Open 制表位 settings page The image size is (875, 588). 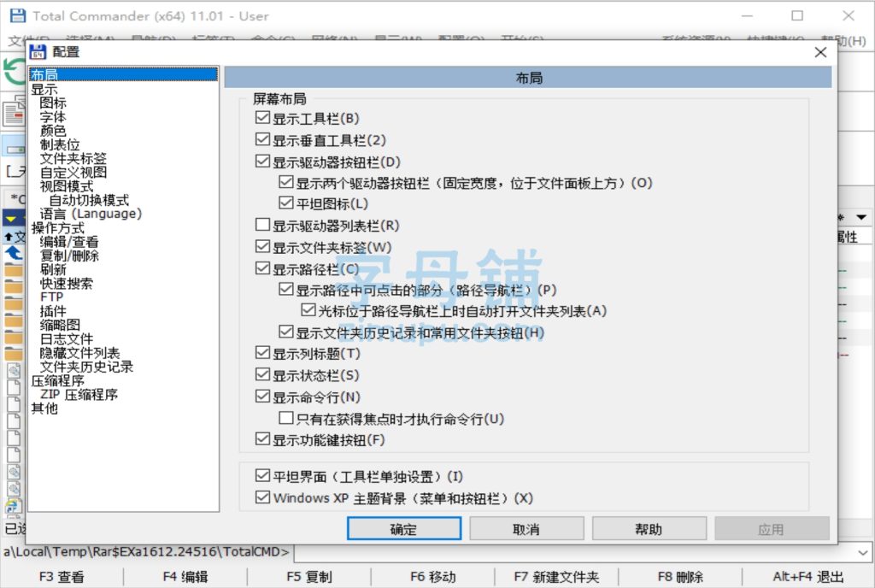coord(60,144)
